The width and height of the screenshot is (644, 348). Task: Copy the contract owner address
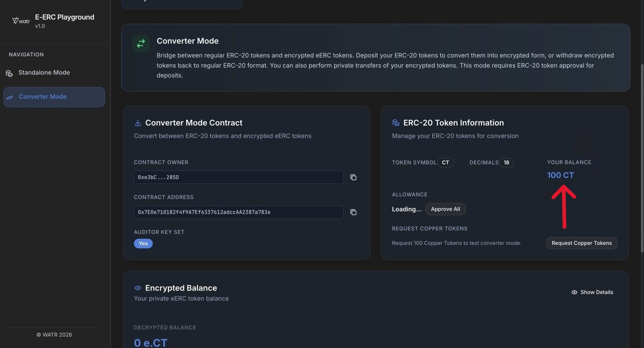(x=353, y=177)
